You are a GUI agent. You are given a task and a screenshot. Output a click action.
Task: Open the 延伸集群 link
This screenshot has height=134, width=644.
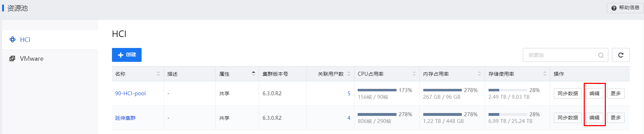coord(125,118)
